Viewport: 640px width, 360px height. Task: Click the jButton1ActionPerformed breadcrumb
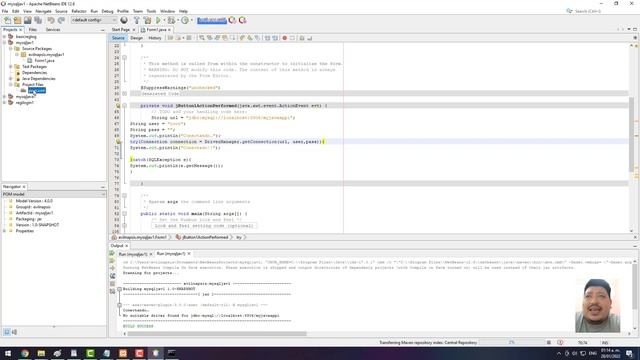click(205, 238)
